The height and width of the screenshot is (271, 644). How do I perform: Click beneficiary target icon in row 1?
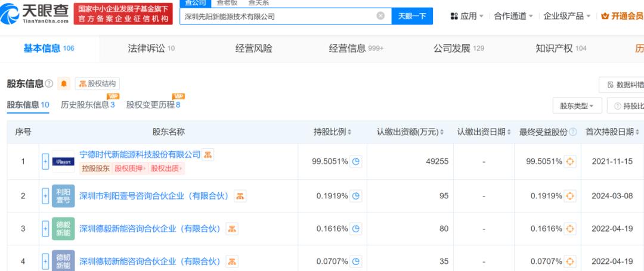coord(569,161)
